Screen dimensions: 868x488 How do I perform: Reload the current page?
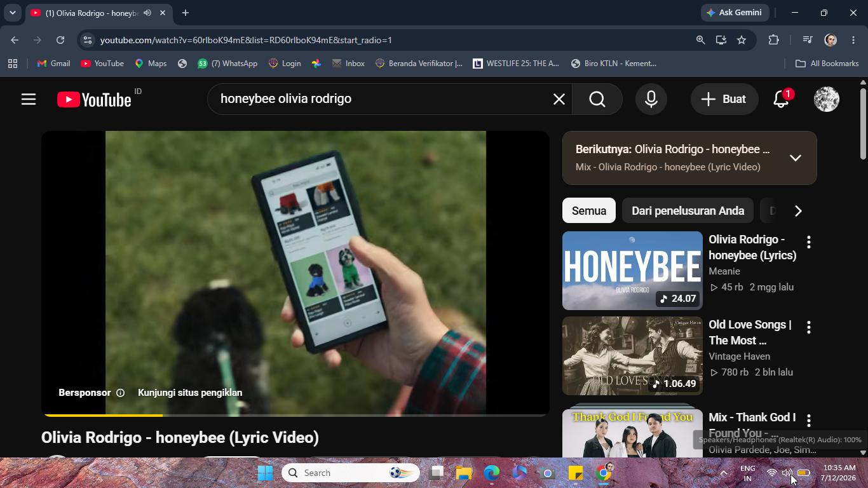click(60, 40)
